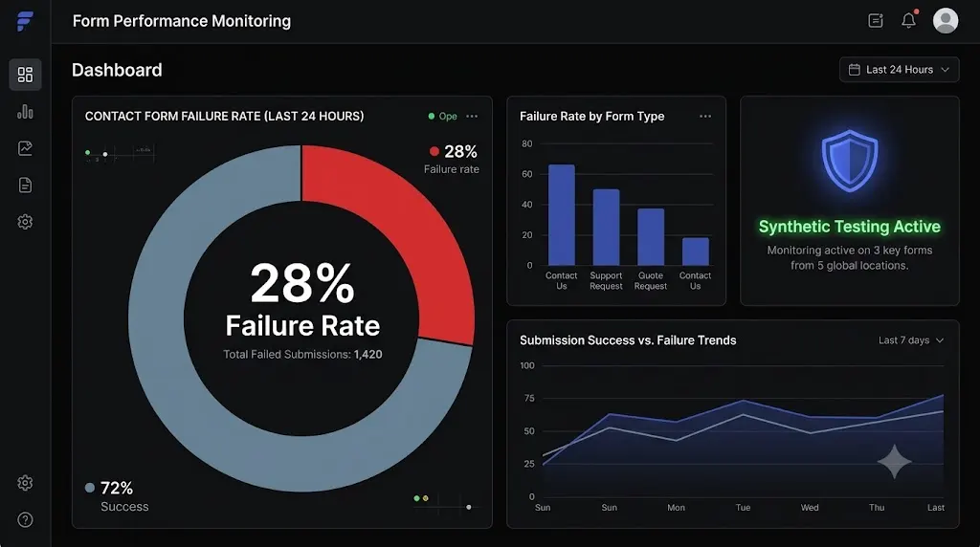Viewport: 980px width, 547px height.
Task: Open the lower gear icon near sidebar bottom
Action: 25,483
